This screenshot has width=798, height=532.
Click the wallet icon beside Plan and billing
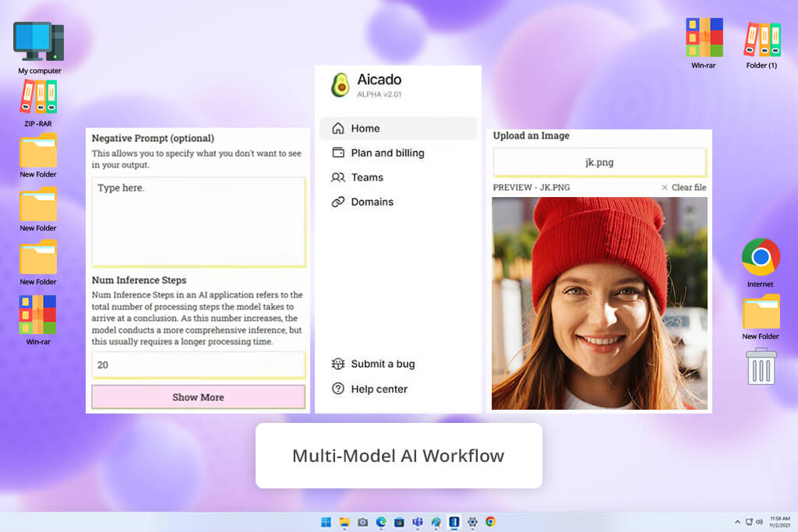[338, 153]
